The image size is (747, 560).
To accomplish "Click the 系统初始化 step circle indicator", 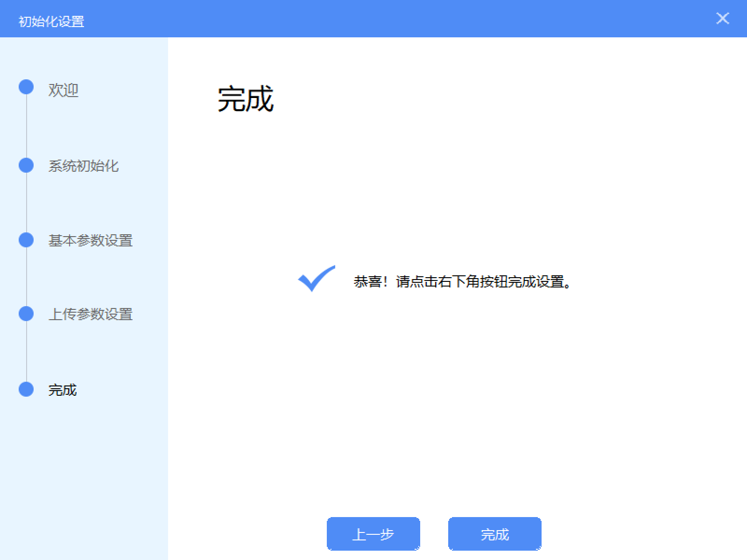I will click(26, 166).
